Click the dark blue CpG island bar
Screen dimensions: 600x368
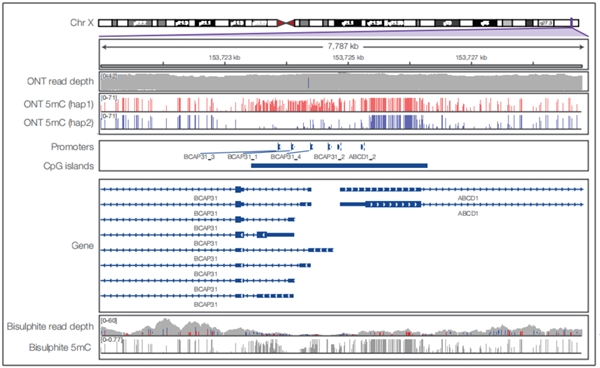pyautogui.click(x=339, y=166)
